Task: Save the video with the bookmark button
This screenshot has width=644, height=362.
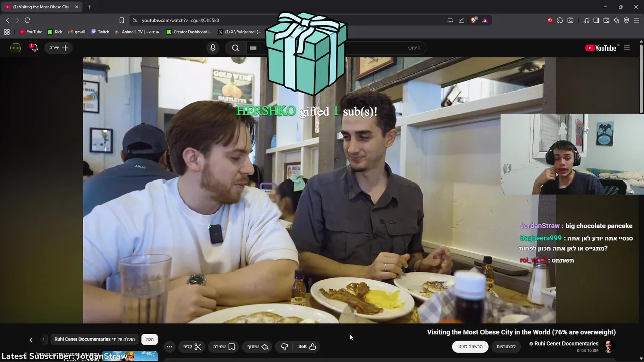Action: (x=224, y=347)
